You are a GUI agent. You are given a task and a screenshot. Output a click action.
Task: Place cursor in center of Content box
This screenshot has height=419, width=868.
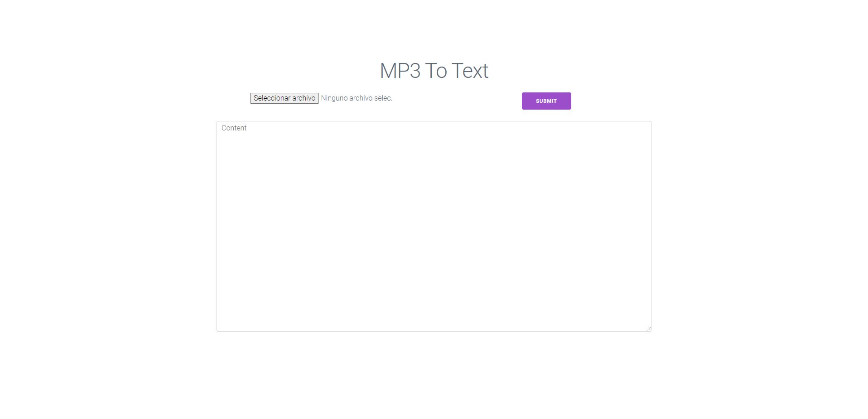coord(434,226)
